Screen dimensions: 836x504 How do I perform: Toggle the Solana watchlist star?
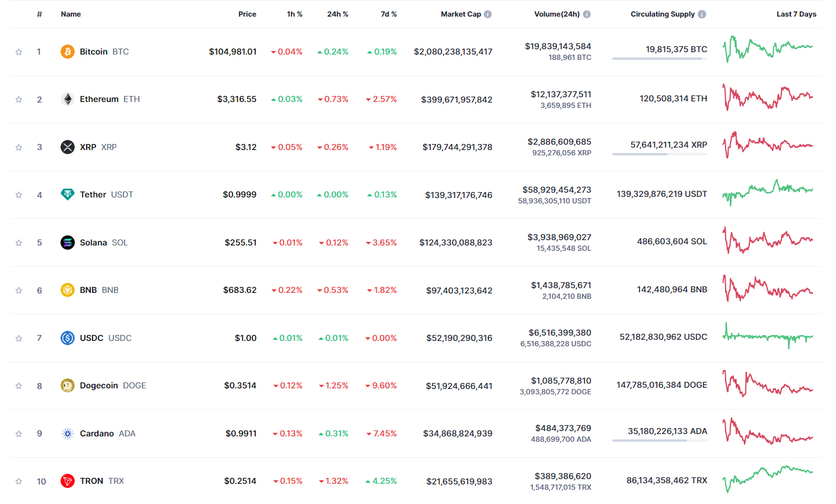[x=19, y=243]
